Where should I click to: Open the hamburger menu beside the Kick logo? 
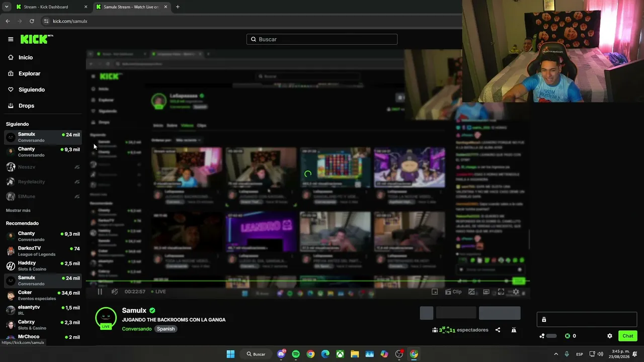[11, 39]
